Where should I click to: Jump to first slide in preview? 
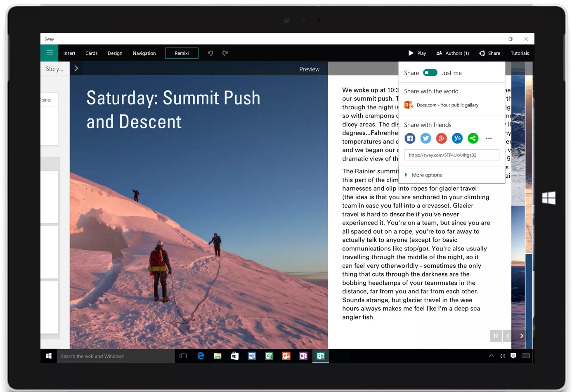coord(496,336)
